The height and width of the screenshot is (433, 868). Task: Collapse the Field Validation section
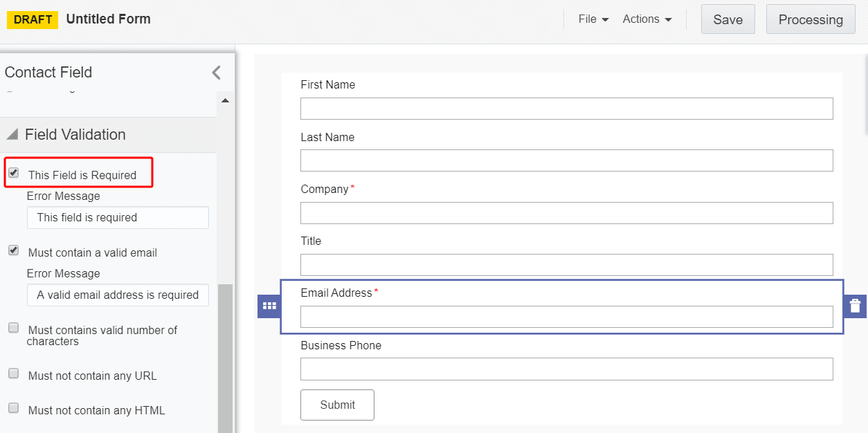(12, 134)
